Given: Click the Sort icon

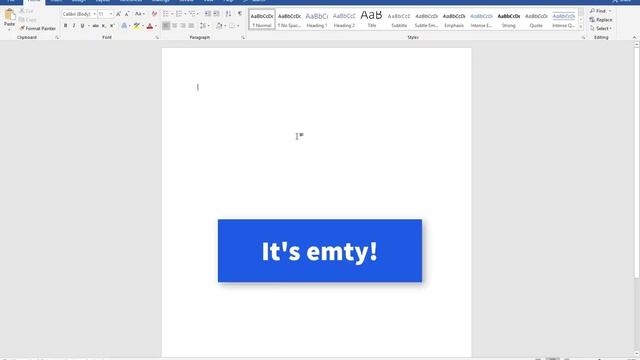Looking at the screenshot, I should tap(228, 14).
